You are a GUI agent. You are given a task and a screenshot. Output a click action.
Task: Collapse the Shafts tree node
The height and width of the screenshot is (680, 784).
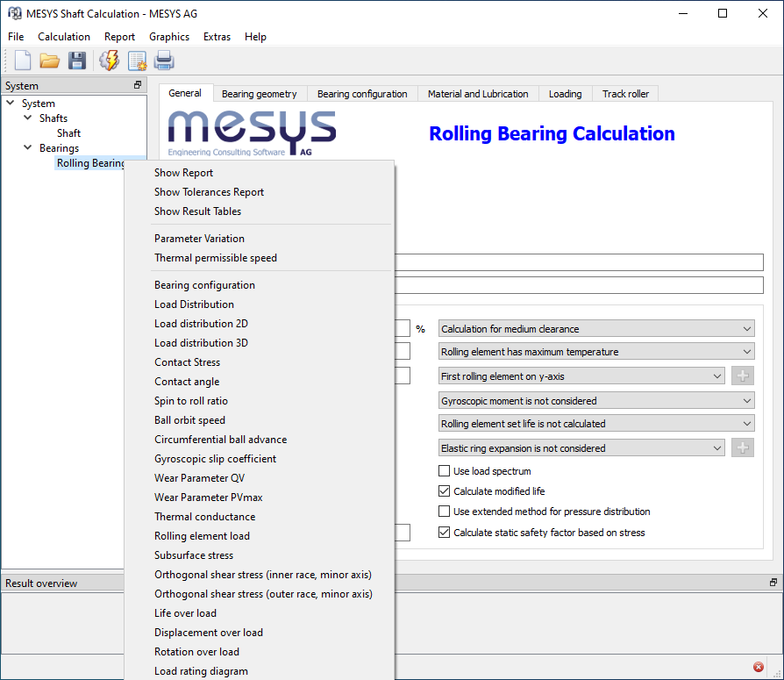click(x=28, y=118)
